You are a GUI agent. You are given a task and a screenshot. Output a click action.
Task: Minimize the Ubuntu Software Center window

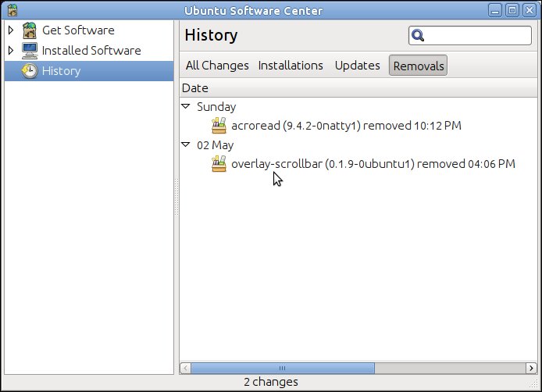[495, 10]
